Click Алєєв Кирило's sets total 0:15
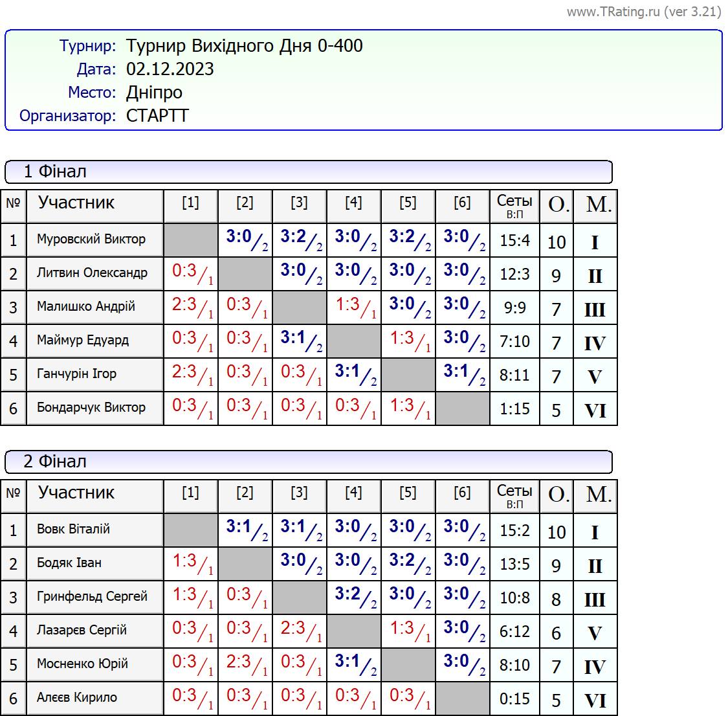The image size is (728, 716). 514,699
